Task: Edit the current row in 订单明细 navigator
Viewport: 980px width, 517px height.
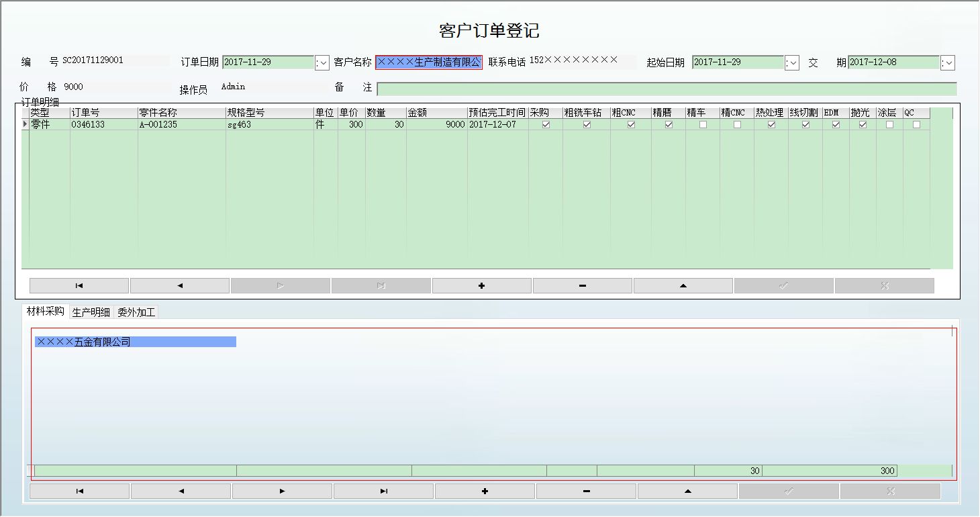Action: (683, 286)
